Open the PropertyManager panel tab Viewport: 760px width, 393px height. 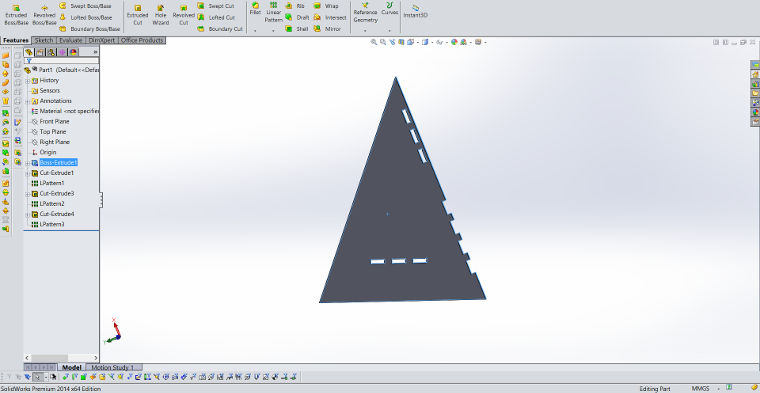coord(40,52)
